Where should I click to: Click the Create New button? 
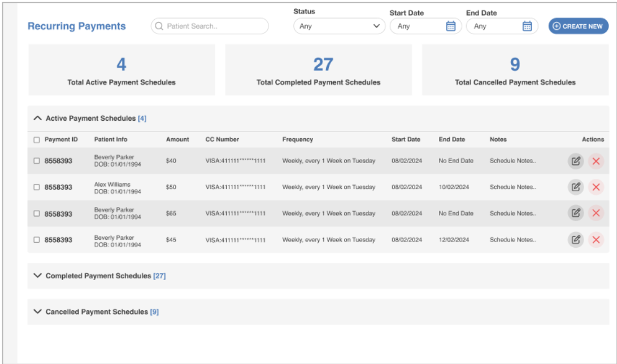(578, 26)
